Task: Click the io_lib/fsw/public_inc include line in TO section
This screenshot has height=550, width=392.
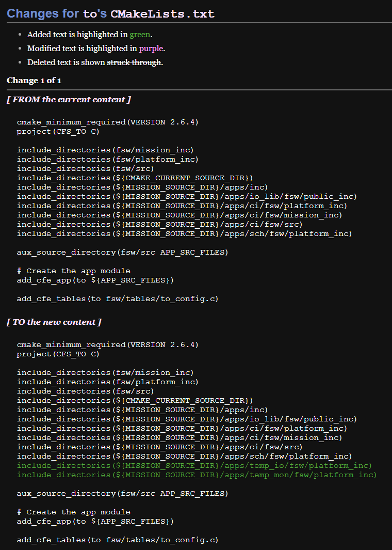Action: point(187,419)
